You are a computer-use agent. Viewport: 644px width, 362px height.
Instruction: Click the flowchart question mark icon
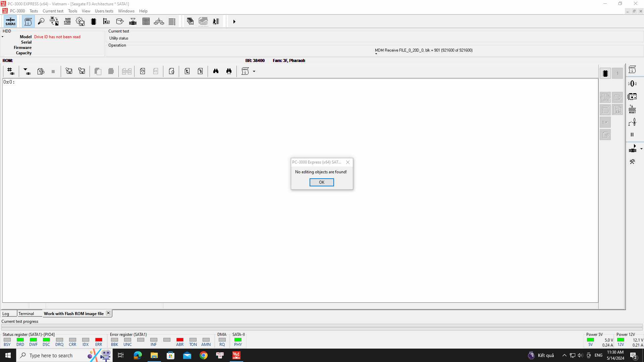(x=159, y=22)
